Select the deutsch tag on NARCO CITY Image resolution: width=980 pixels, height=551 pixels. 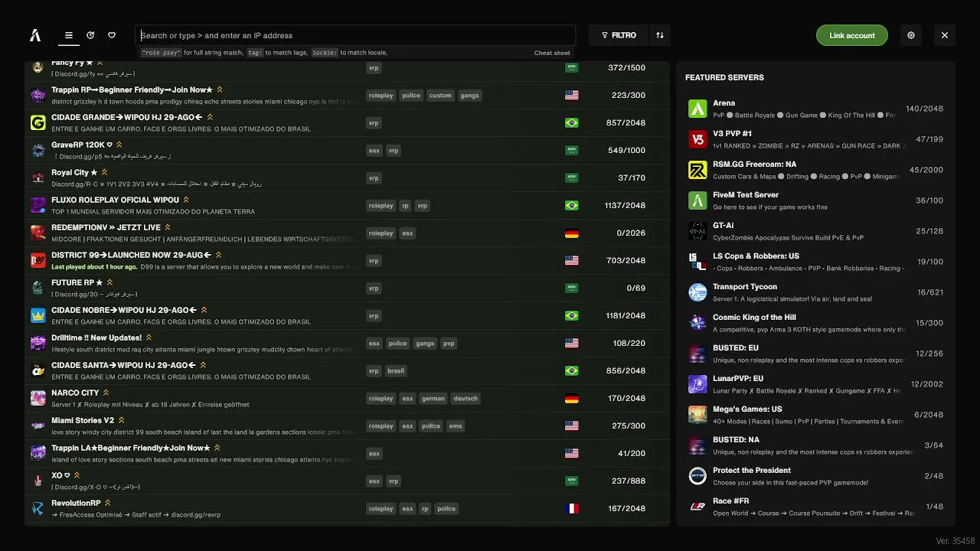(x=465, y=398)
